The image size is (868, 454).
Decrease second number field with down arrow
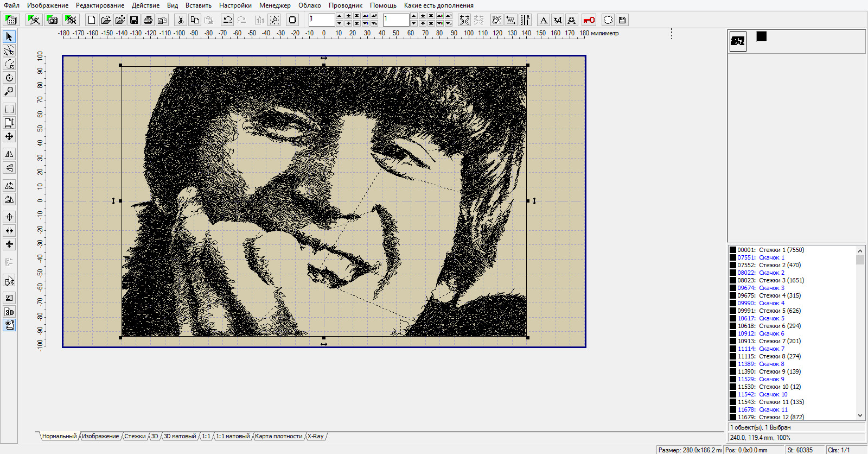coord(413,23)
